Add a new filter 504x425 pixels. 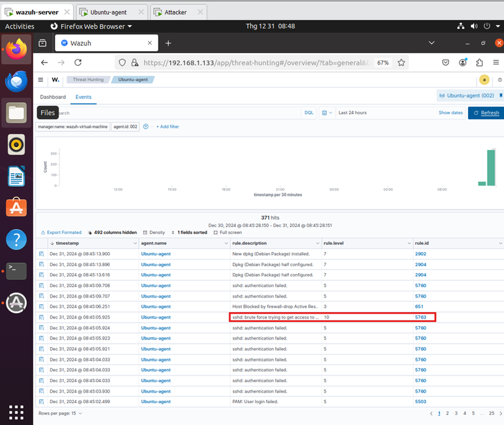[167, 126]
